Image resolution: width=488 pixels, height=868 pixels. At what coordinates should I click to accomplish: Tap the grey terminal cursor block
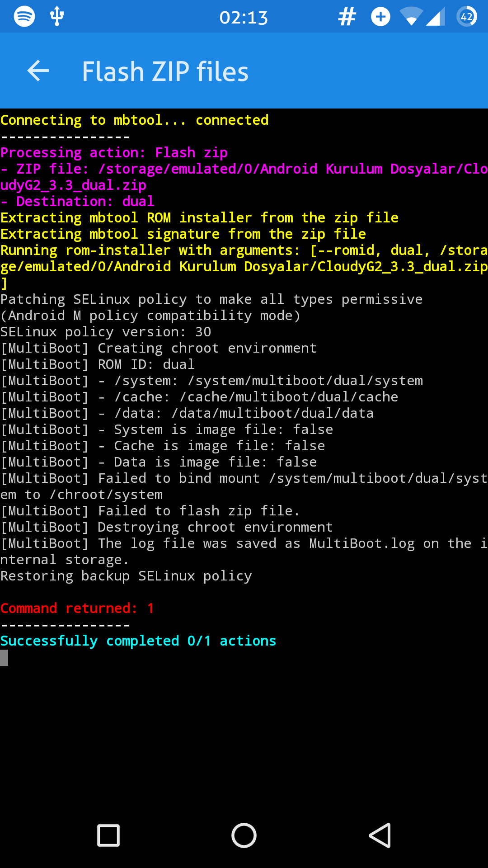[x=4, y=658]
